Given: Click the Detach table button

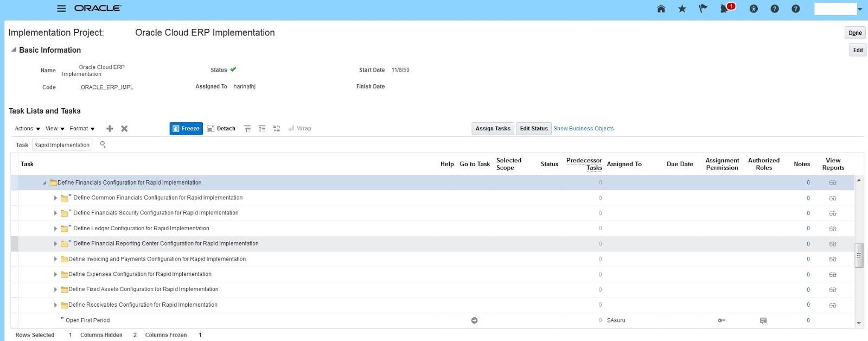Looking at the screenshot, I should coord(221,129).
